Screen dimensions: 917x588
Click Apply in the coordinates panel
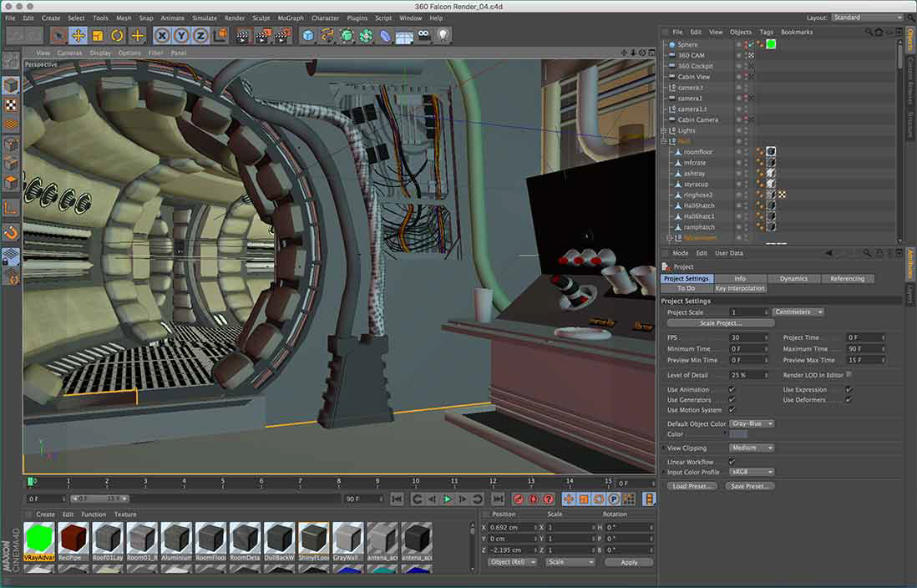click(629, 562)
